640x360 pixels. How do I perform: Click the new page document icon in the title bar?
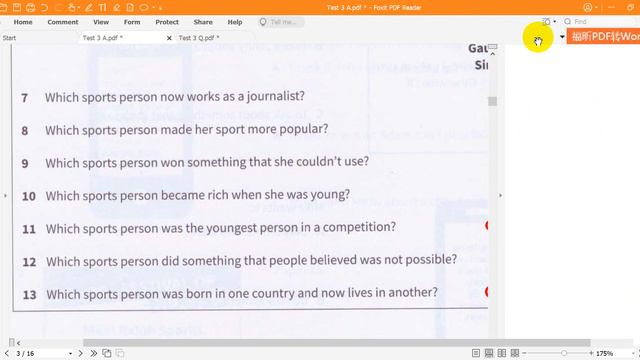(x=130, y=7)
